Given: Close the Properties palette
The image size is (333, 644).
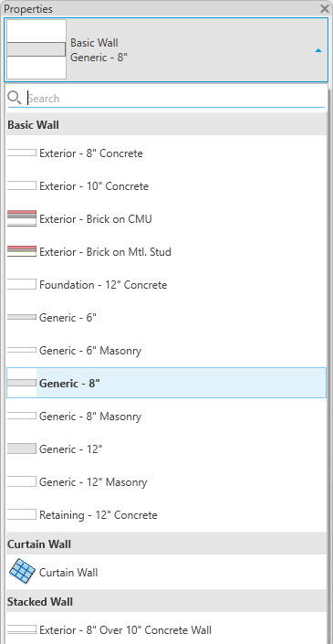Looking at the screenshot, I should (325, 8).
